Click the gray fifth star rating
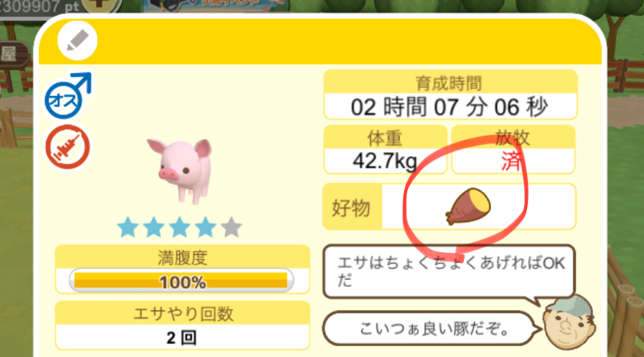Image resolution: width=644 pixels, height=357 pixels. pyautogui.click(x=232, y=227)
